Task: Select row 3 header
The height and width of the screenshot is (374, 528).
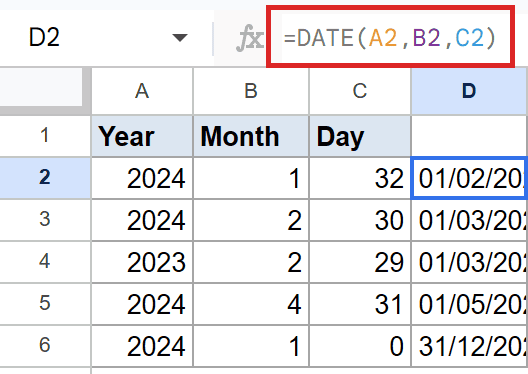Action: [45, 220]
